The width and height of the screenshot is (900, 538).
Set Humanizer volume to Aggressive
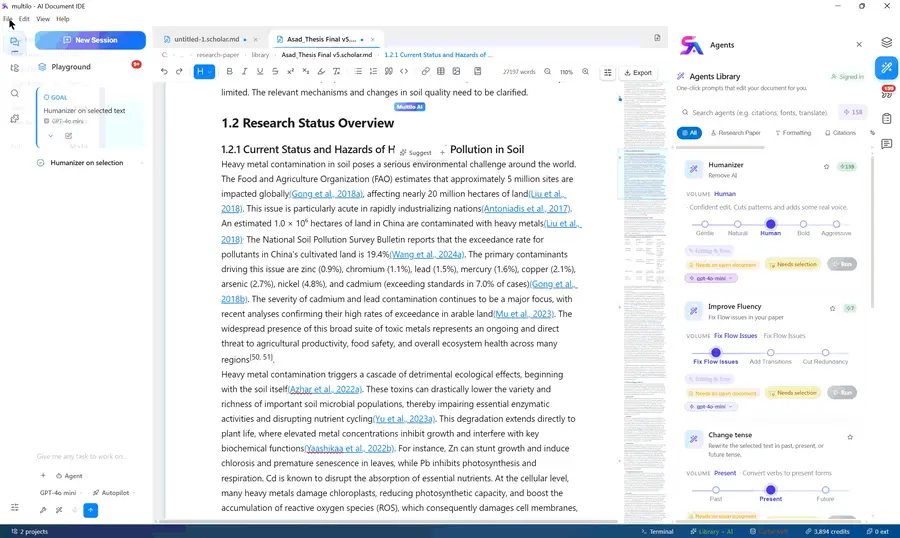(x=836, y=225)
